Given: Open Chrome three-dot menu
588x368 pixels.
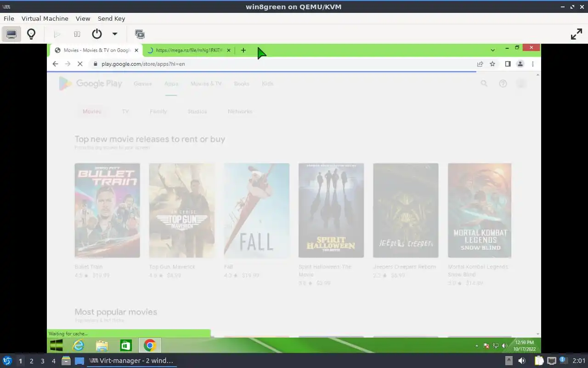Looking at the screenshot, I should coord(532,64).
